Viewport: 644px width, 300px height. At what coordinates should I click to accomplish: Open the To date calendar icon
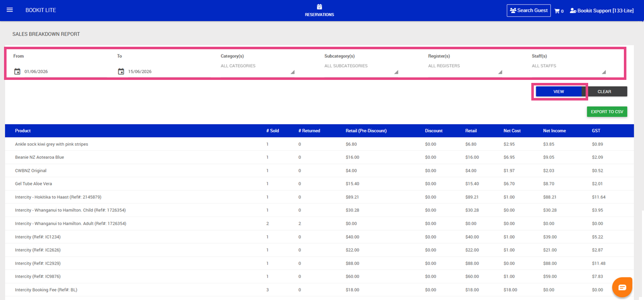121,71
